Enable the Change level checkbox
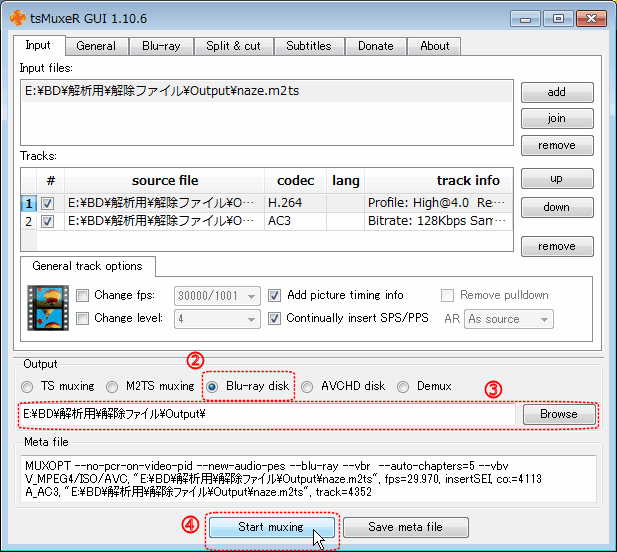The width and height of the screenshot is (617, 552). (x=84, y=319)
